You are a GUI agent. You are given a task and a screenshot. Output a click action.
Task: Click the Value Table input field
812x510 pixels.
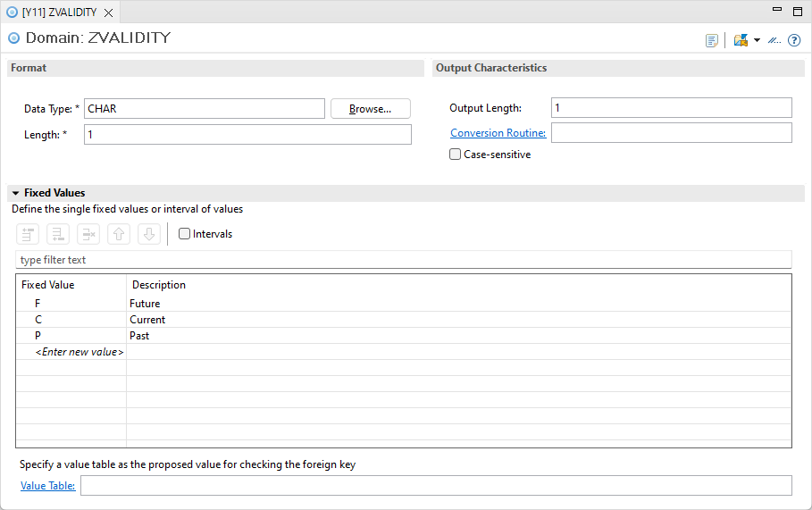436,485
